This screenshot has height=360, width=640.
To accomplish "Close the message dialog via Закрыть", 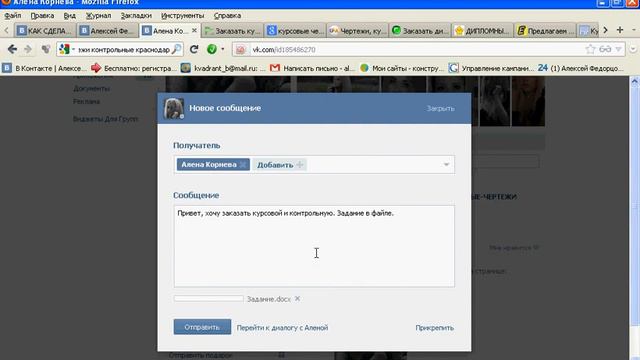I will click(440, 109).
